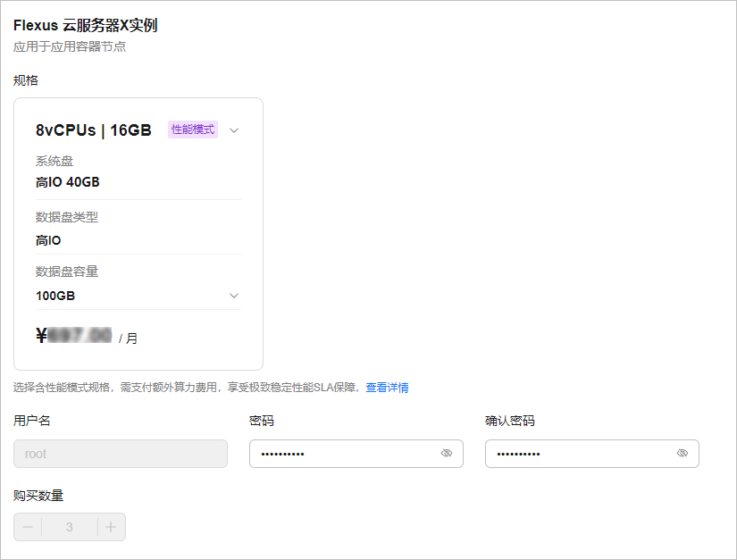The height and width of the screenshot is (560, 737).
Task: Show password via 确认密码 field eye icon
Action: point(683,453)
